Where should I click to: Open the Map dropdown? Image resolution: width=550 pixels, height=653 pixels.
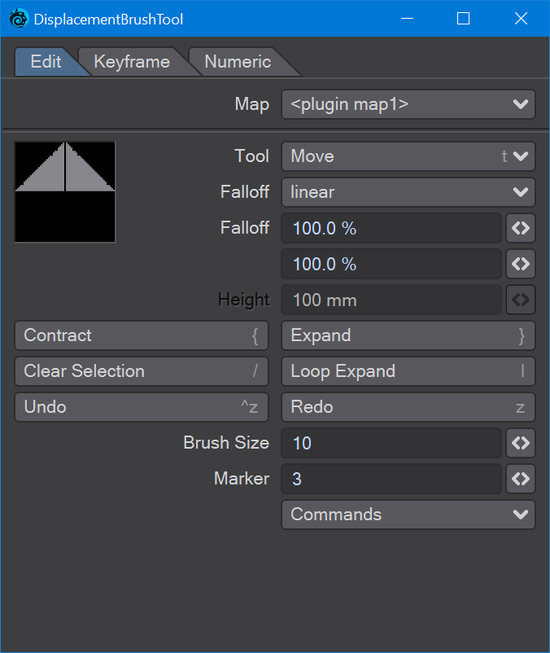point(408,104)
